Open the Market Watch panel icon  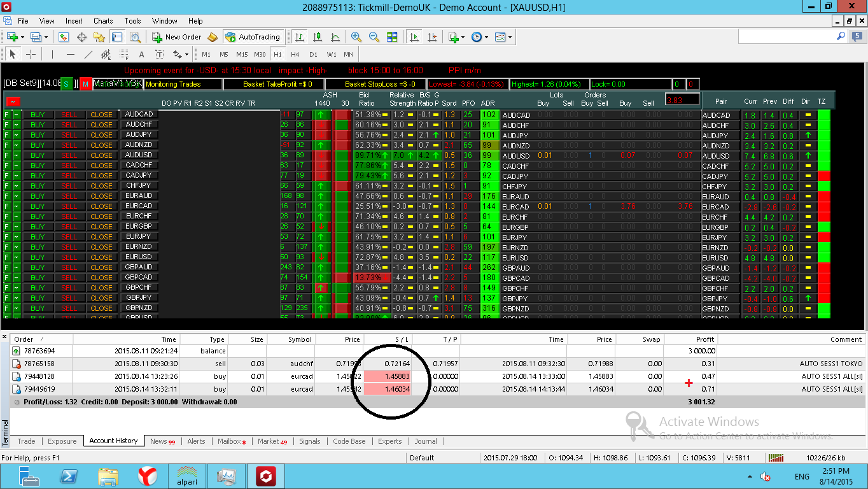pyautogui.click(x=64, y=37)
